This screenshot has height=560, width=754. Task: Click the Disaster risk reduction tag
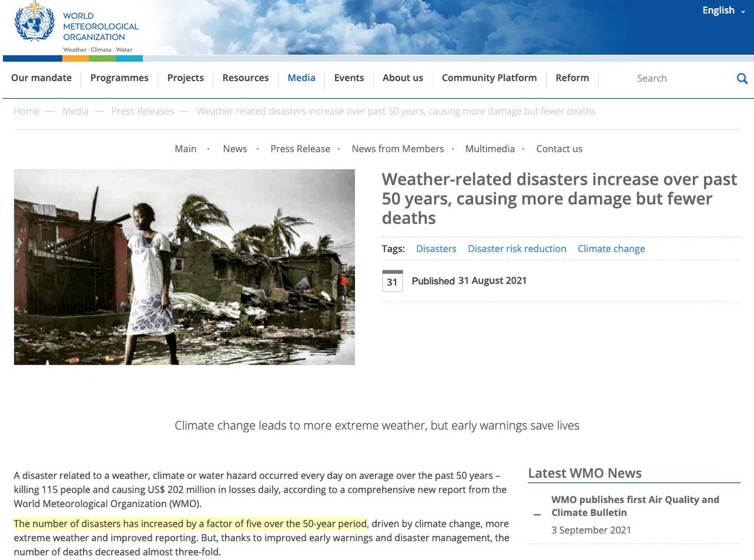(517, 249)
